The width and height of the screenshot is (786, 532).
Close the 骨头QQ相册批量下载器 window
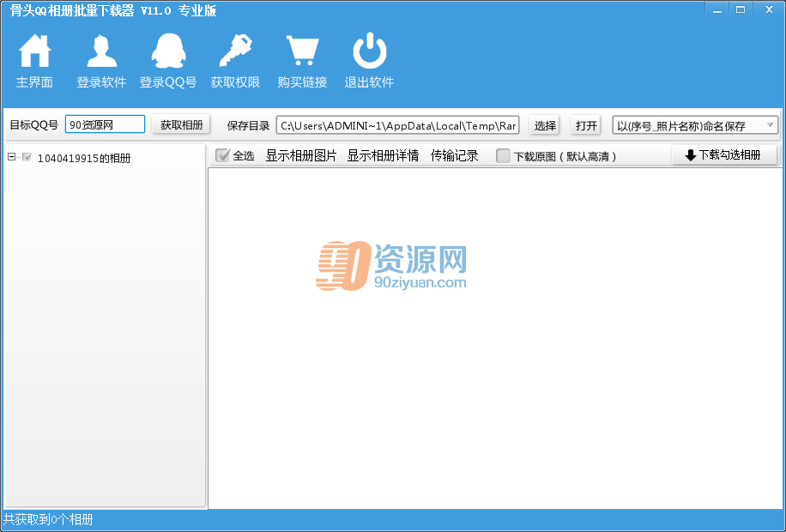coord(769,9)
